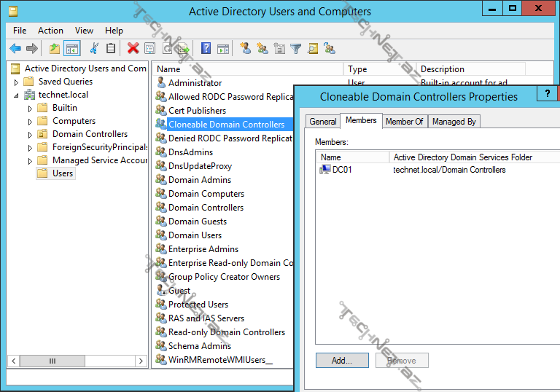
Task: Expand the Domain Controllers OU
Action: [30, 135]
